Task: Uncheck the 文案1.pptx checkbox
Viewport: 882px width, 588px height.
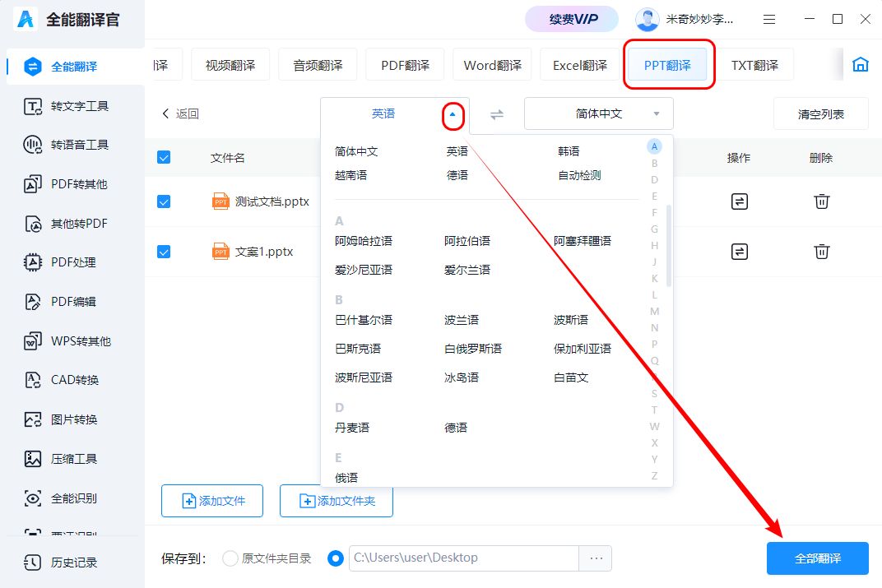Action: point(164,252)
